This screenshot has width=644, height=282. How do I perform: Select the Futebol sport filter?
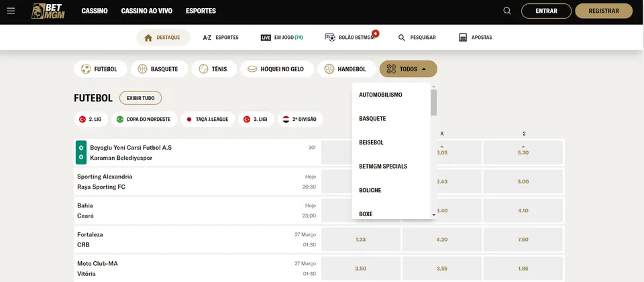pyautogui.click(x=99, y=69)
